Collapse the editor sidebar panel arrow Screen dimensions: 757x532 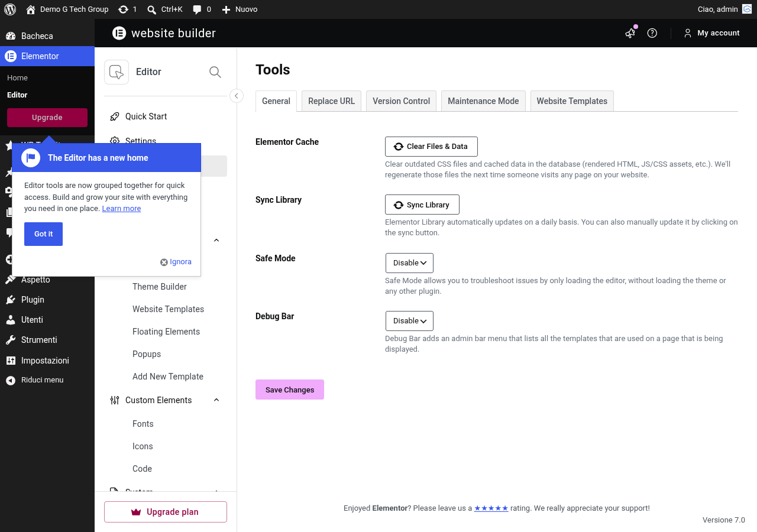tap(237, 96)
